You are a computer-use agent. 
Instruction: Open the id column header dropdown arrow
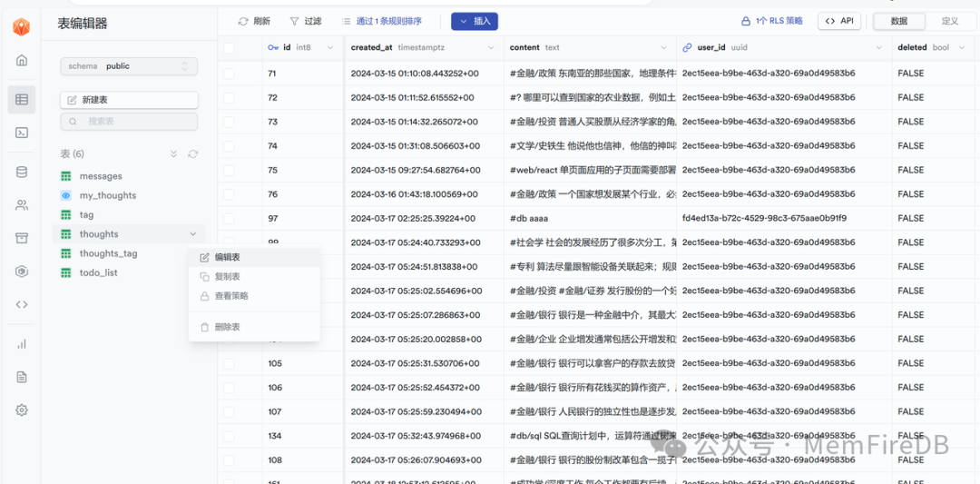pyautogui.click(x=330, y=47)
